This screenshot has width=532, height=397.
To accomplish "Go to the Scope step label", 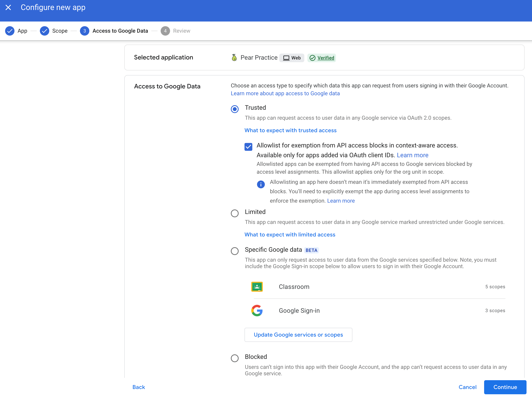I will (60, 31).
